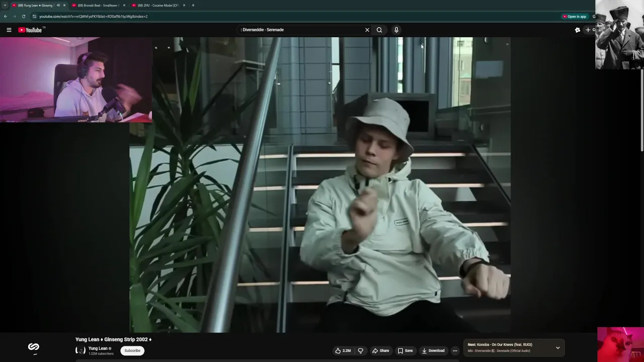
Task: Dislike the video with thumbs down
Action: (x=360, y=351)
